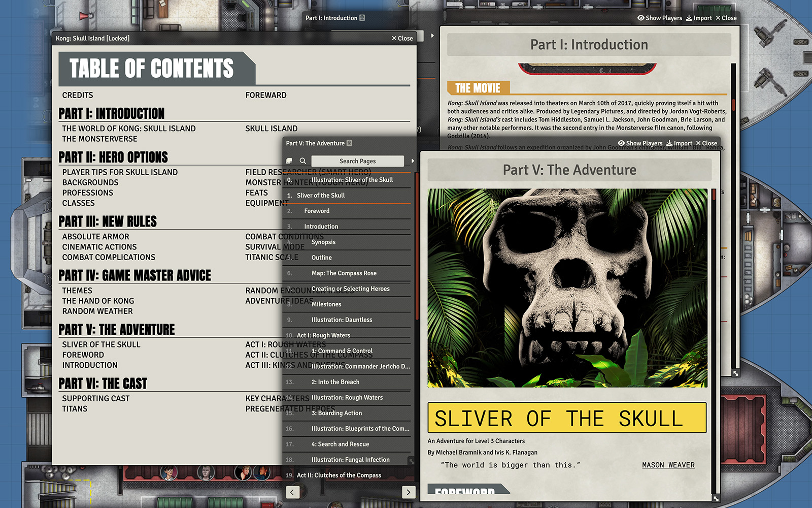812x508 pixels.
Task: Open THE HAND OF KONG contents entry
Action: pos(98,301)
